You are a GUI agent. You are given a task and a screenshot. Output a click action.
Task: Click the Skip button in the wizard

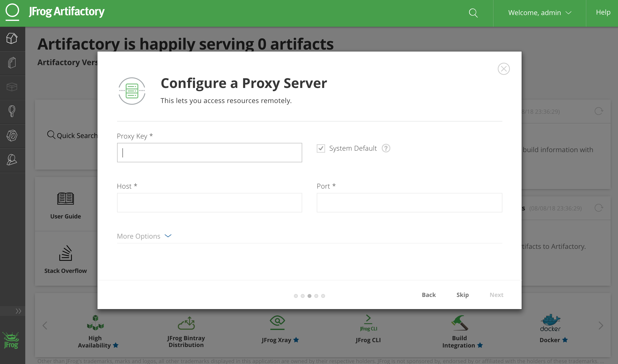click(462, 295)
